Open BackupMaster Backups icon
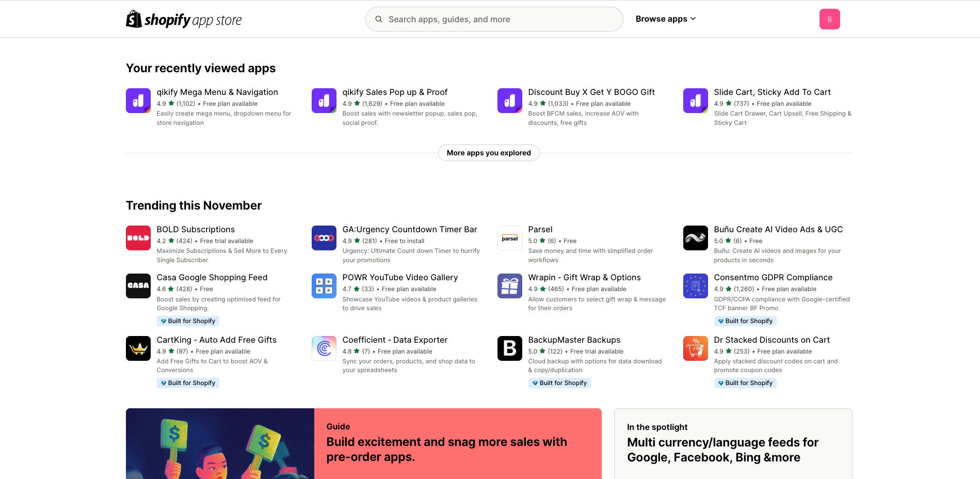 coord(510,348)
